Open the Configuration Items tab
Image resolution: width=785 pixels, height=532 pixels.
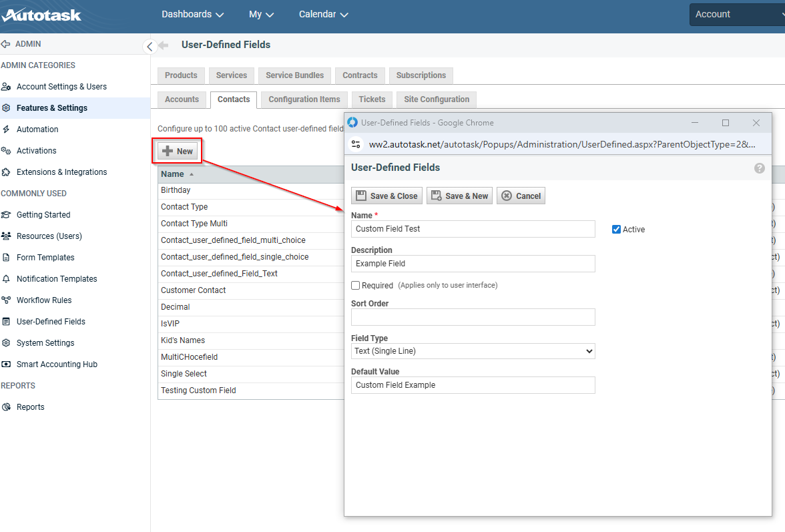pos(304,99)
